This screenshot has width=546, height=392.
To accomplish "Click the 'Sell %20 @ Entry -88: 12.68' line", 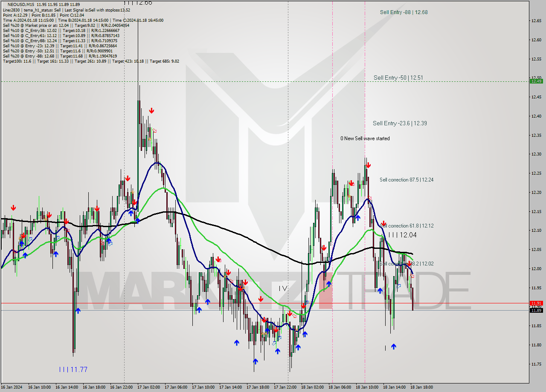I will 60,56.
